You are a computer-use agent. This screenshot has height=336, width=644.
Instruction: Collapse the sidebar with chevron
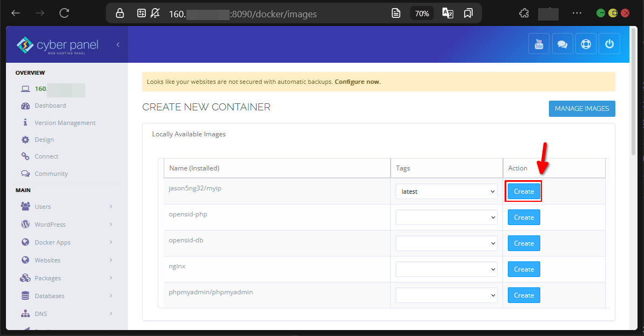(x=118, y=44)
